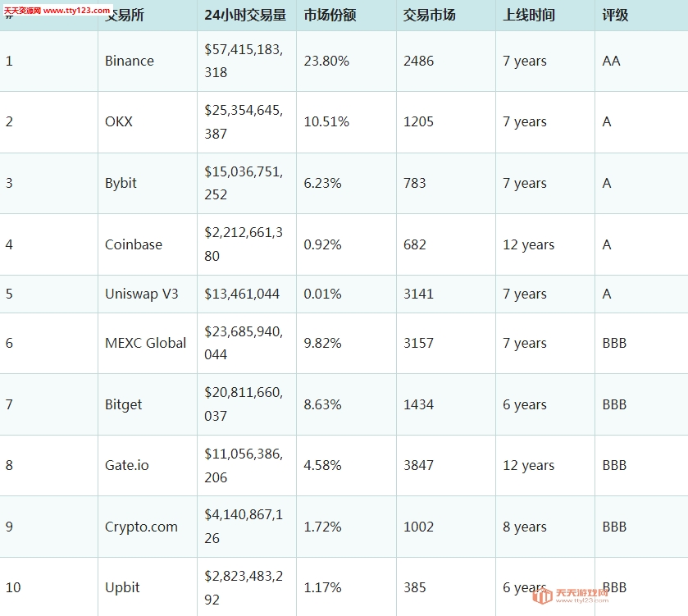This screenshot has height=616, width=688.
Task: Click Crypto.com volume $4,140,867,126
Action: 244,527
